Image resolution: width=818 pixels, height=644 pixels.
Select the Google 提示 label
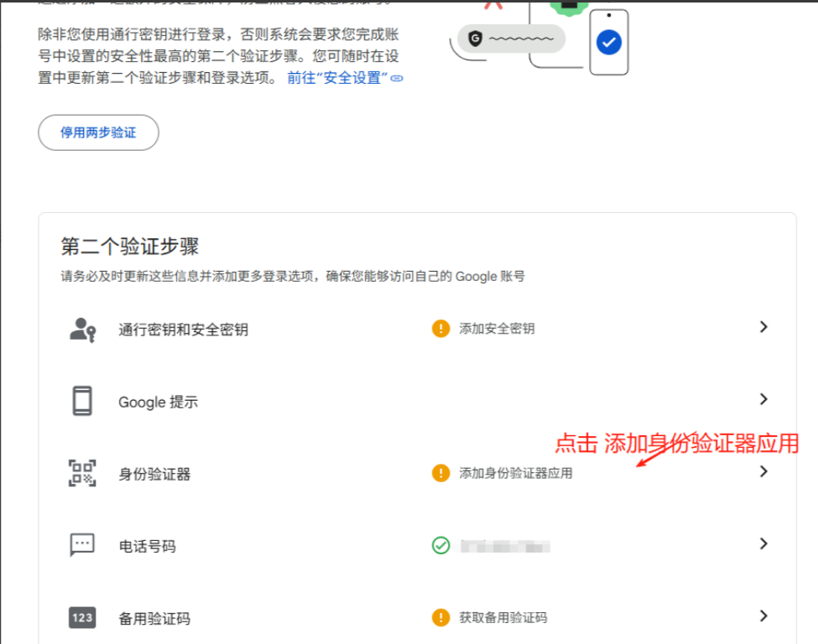pos(158,402)
